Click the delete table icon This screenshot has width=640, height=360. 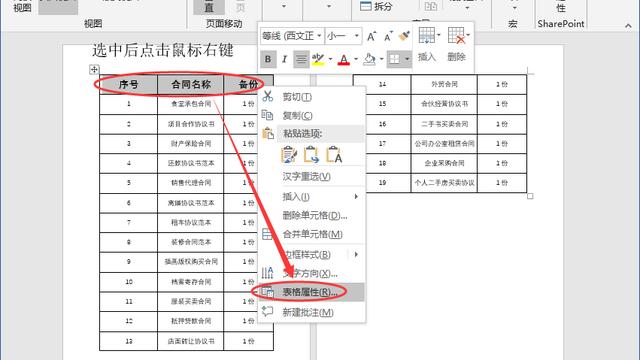click(x=456, y=35)
